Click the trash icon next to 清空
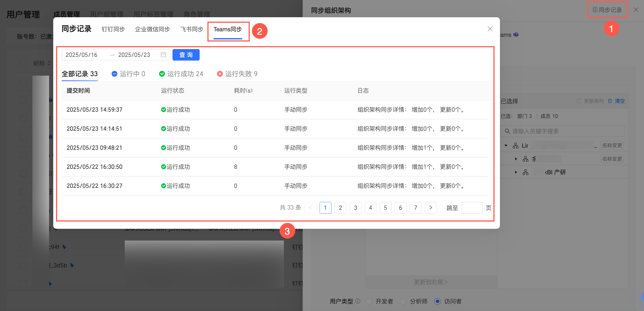644x311 pixels. tap(610, 101)
